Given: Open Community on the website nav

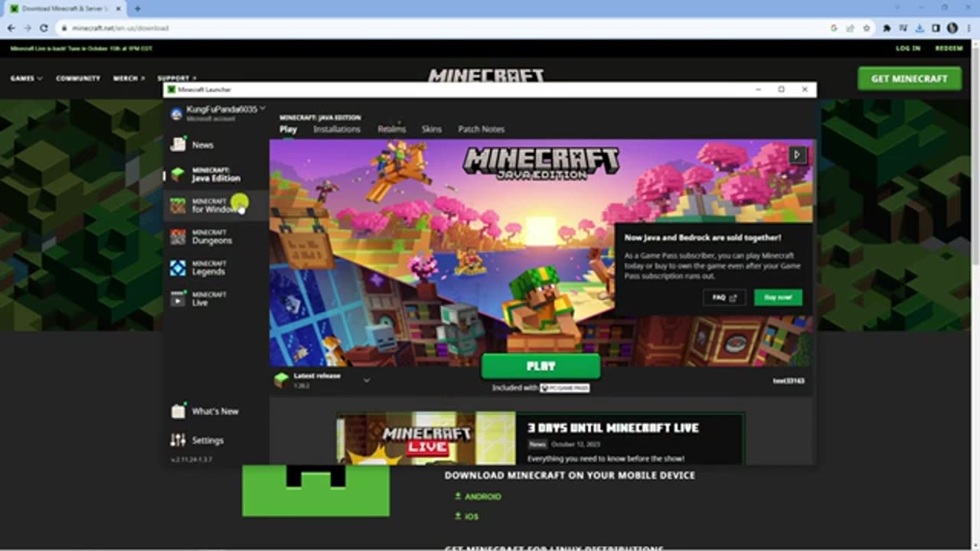Looking at the screenshot, I should pyautogui.click(x=78, y=78).
